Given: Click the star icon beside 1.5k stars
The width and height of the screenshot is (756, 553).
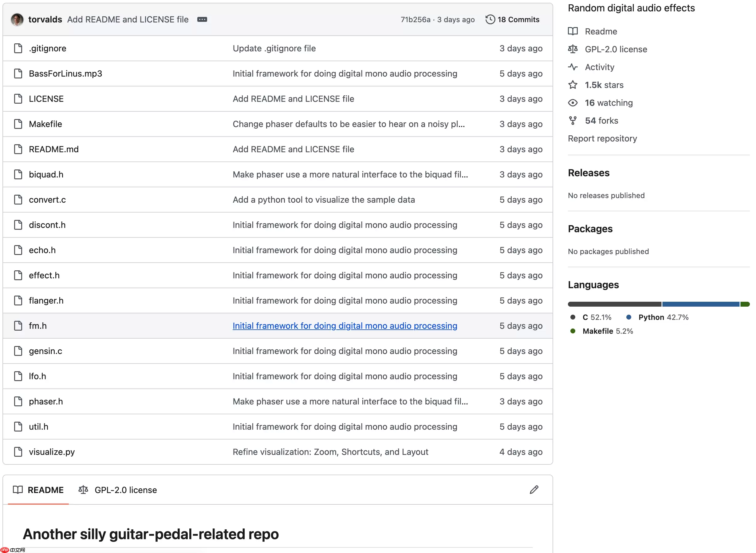Looking at the screenshot, I should tap(573, 85).
